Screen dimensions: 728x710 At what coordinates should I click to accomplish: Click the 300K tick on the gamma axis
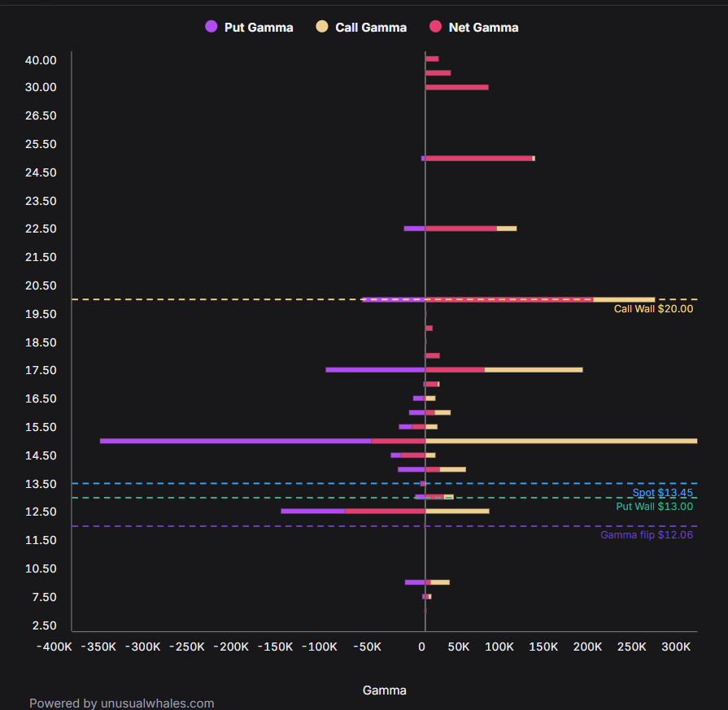[x=676, y=647]
